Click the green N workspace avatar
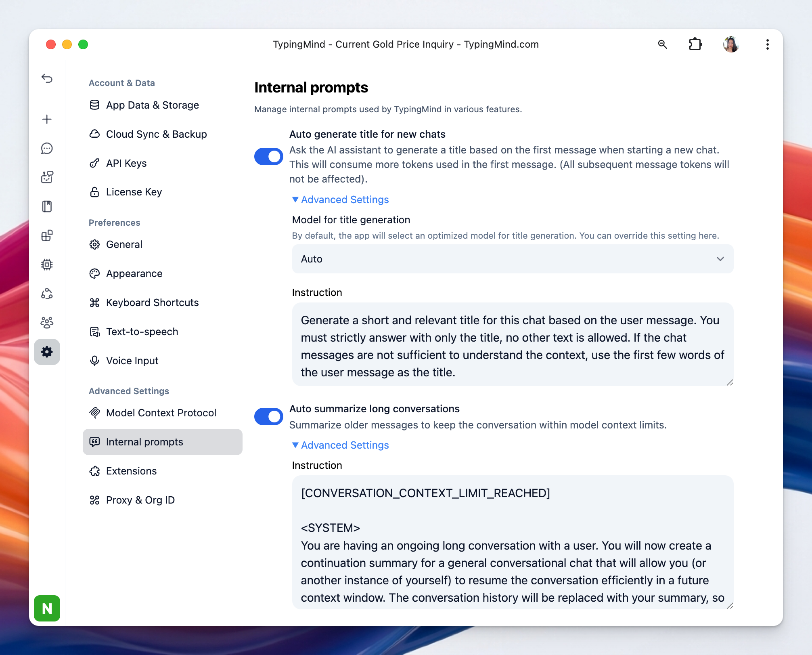Image resolution: width=812 pixels, height=655 pixels. (47, 608)
